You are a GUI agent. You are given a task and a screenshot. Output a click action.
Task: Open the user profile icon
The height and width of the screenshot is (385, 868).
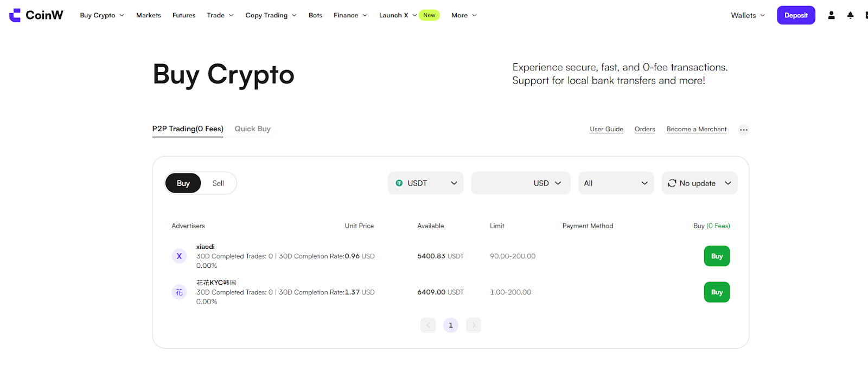click(x=831, y=15)
